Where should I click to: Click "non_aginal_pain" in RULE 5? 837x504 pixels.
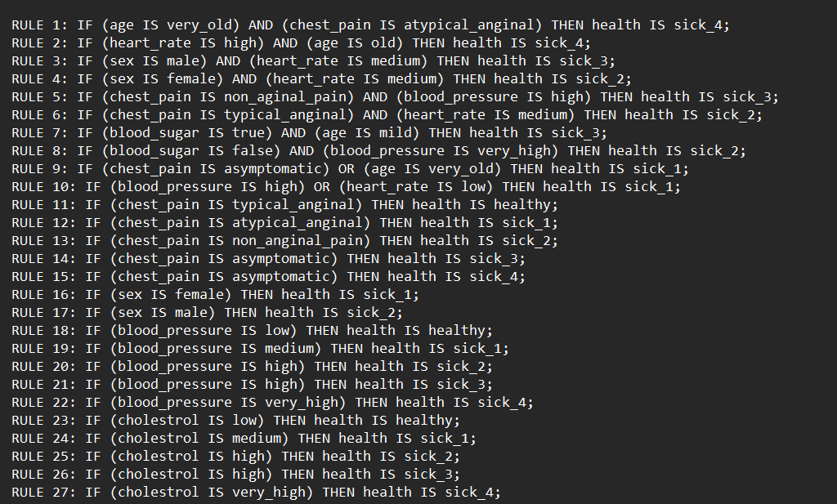(x=289, y=96)
